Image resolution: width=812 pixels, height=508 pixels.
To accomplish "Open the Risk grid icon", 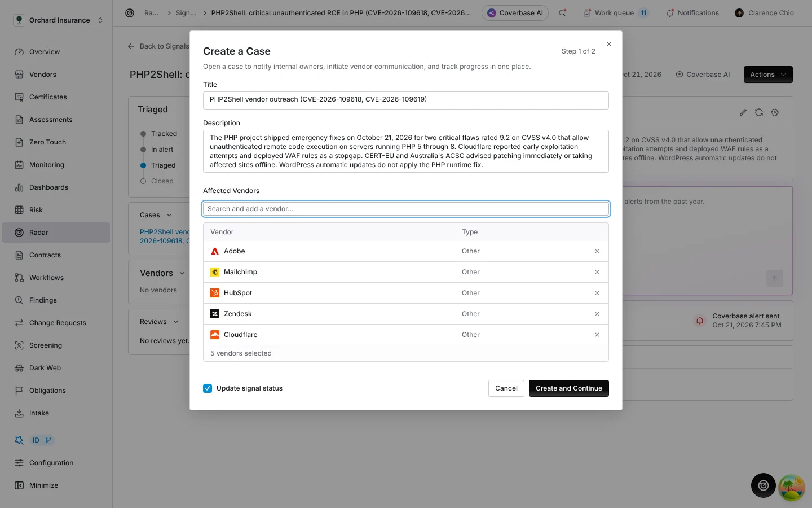I will [19, 210].
